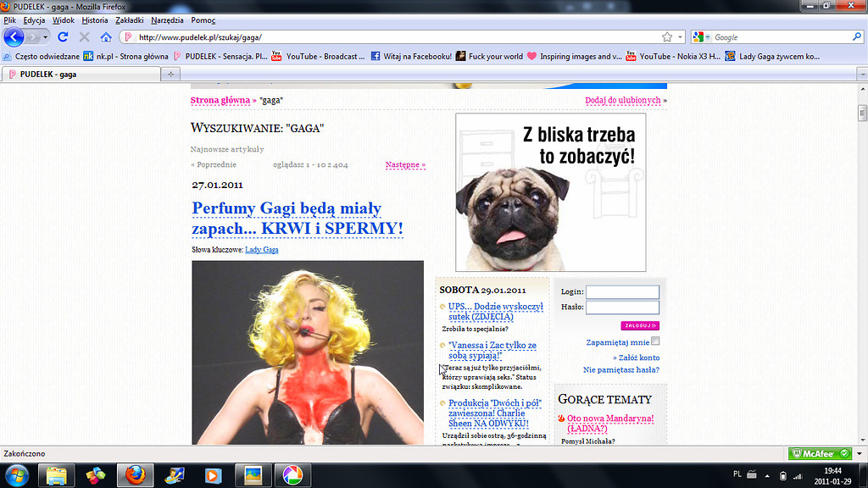Open the media player taskbar icon
The image size is (868, 488).
point(213,475)
